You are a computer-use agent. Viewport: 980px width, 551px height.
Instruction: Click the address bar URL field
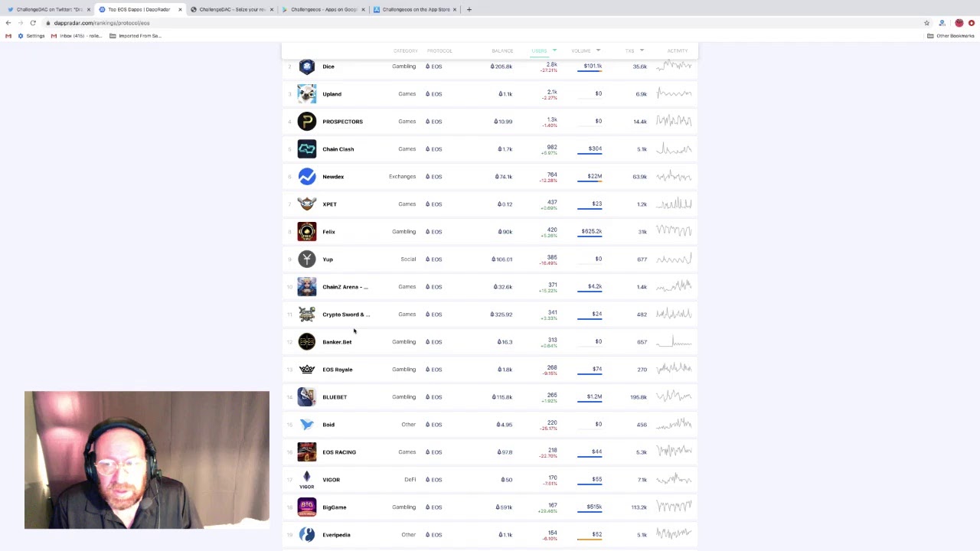482,23
